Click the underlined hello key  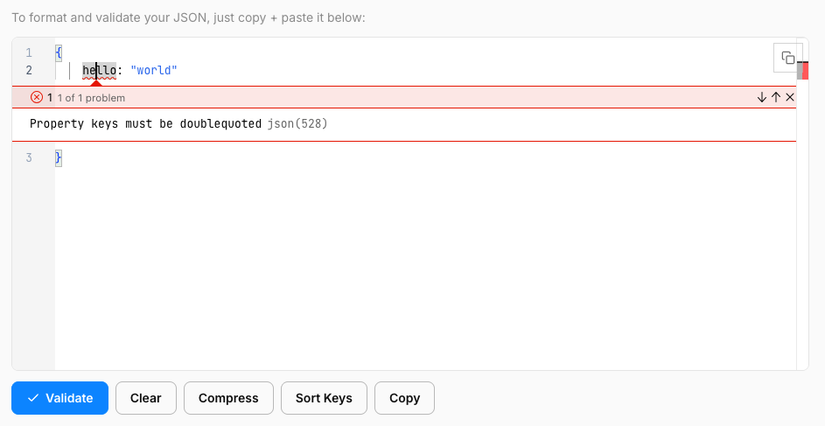click(99, 70)
